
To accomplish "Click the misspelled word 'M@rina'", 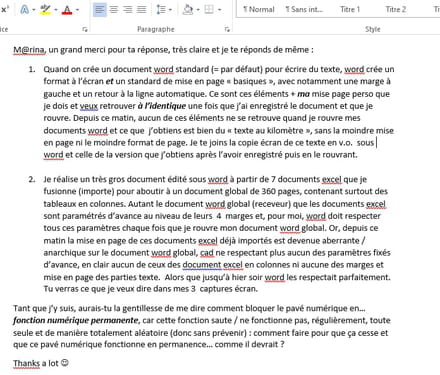I will [x=29, y=50].
